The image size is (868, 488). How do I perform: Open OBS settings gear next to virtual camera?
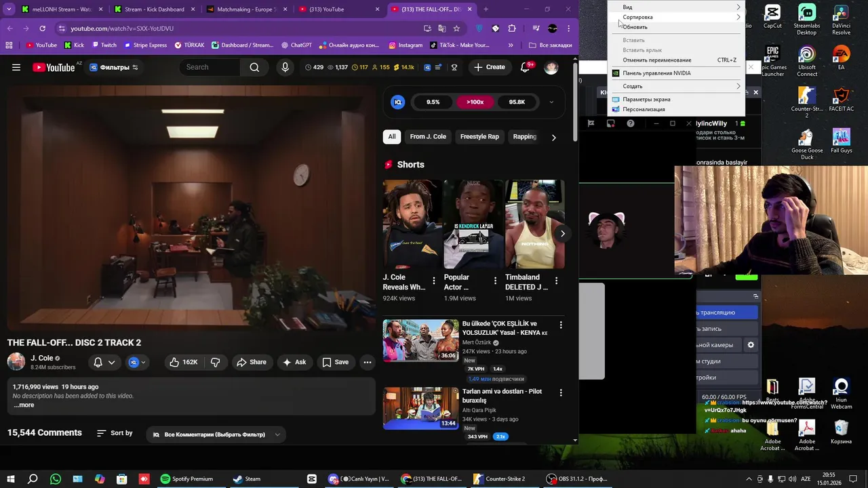(751, 345)
